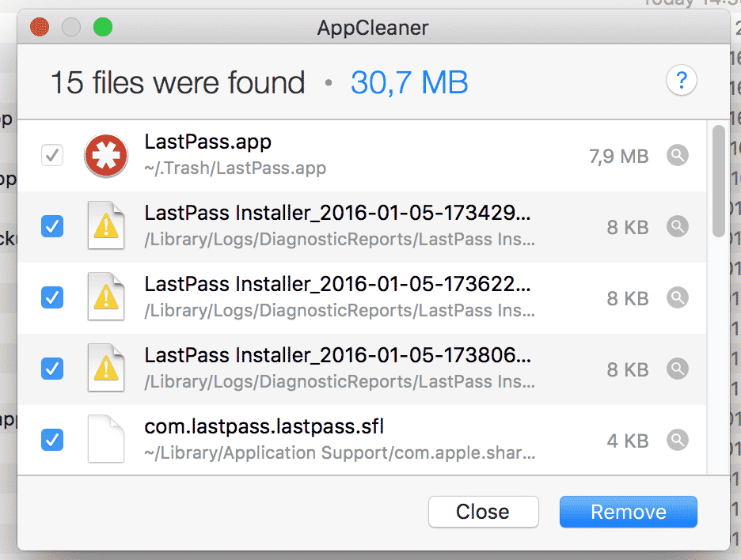
Task: Click the Close button
Action: pos(483,512)
